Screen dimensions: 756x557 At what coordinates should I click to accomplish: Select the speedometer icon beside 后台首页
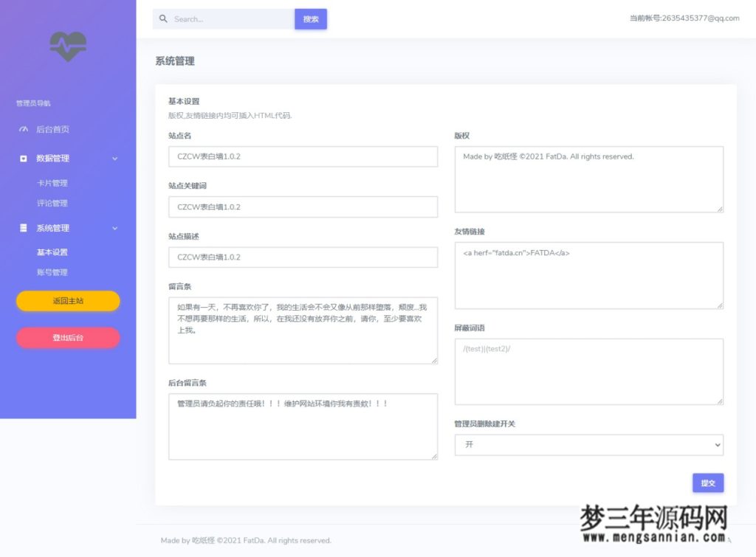tap(22, 129)
